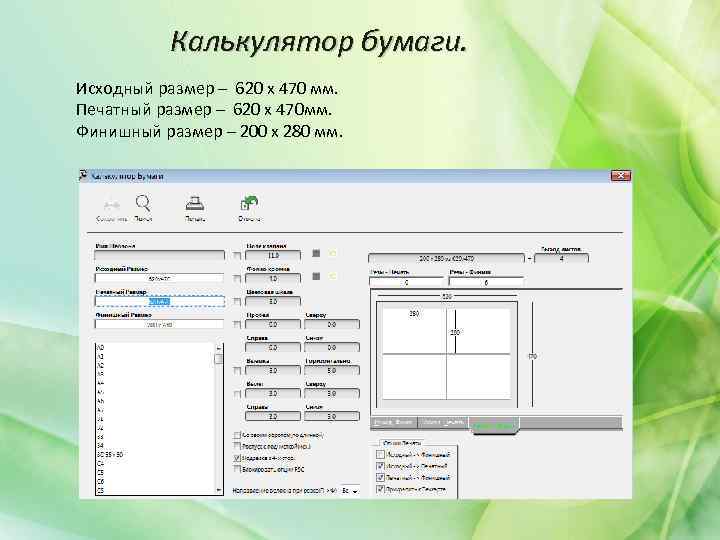Click the format list scroll-up arrow
This screenshot has height=540, width=720.
pos(219,348)
